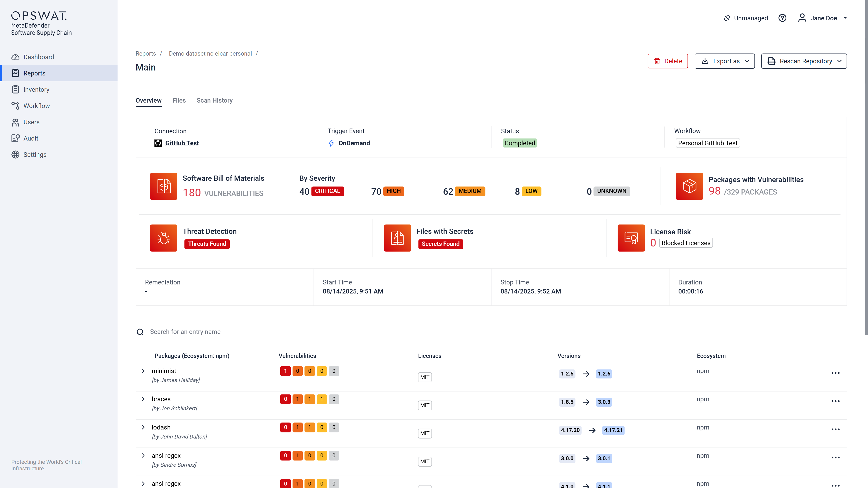The image size is (868, 488).
Task: Open the Export as dropdown
Action: tap(724, 61)
